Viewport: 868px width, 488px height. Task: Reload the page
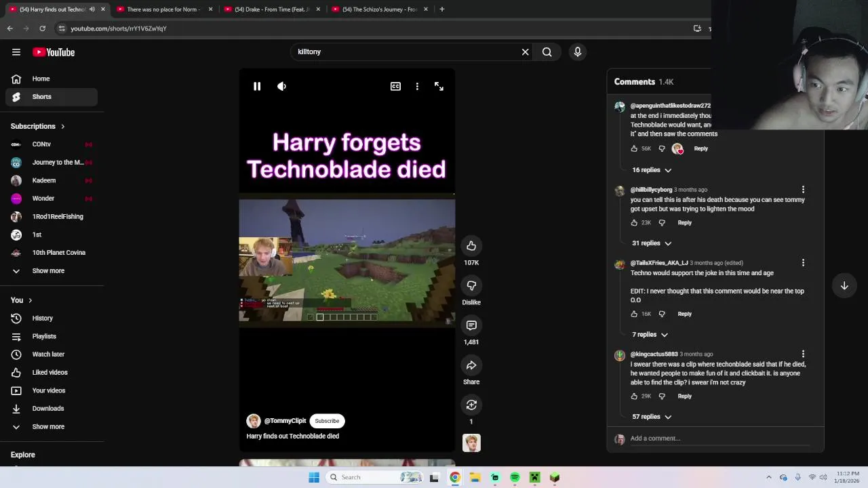pyautogui.click(x=42, y=28)
